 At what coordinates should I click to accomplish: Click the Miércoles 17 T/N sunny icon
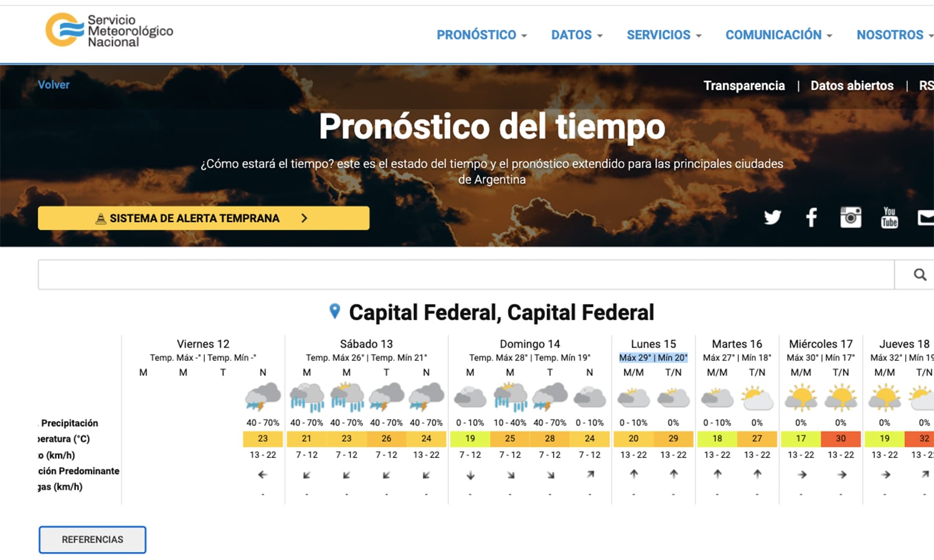click(841, 398)
